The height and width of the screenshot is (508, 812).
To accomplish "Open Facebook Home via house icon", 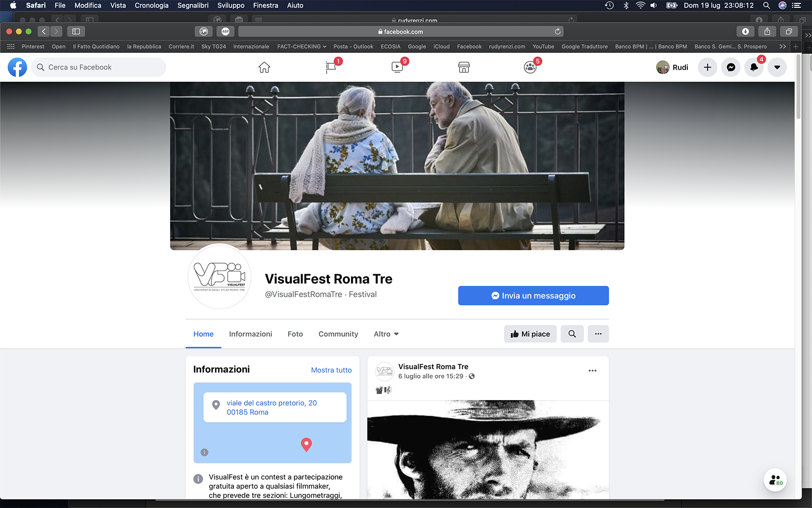I will pos(264,67).
